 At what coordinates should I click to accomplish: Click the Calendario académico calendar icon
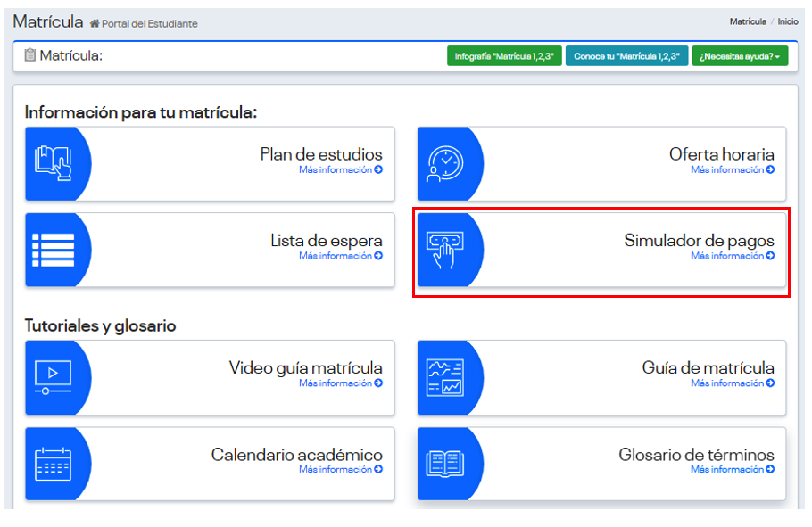(53, 464)
